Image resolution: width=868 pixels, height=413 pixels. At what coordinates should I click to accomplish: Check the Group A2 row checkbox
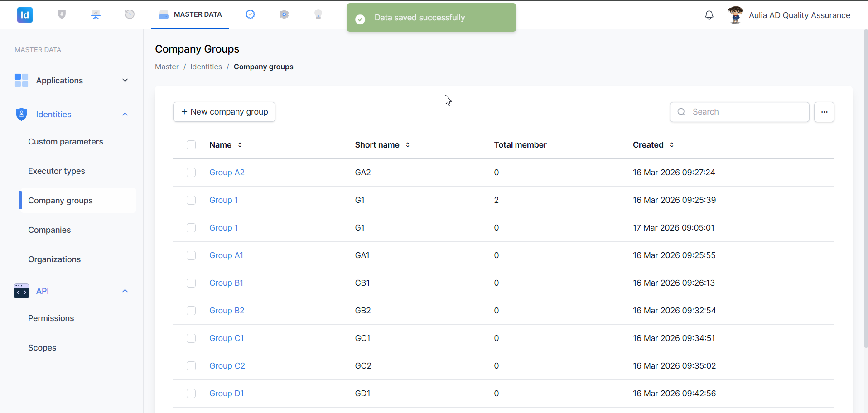pos(191,173)
